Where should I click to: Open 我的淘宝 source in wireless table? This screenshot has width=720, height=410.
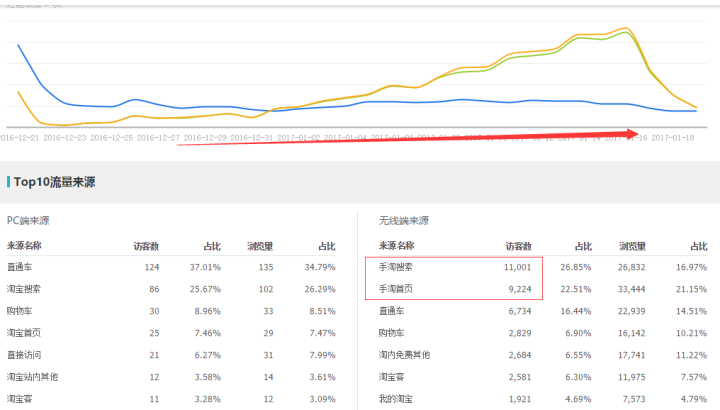(x=396, y=398)
